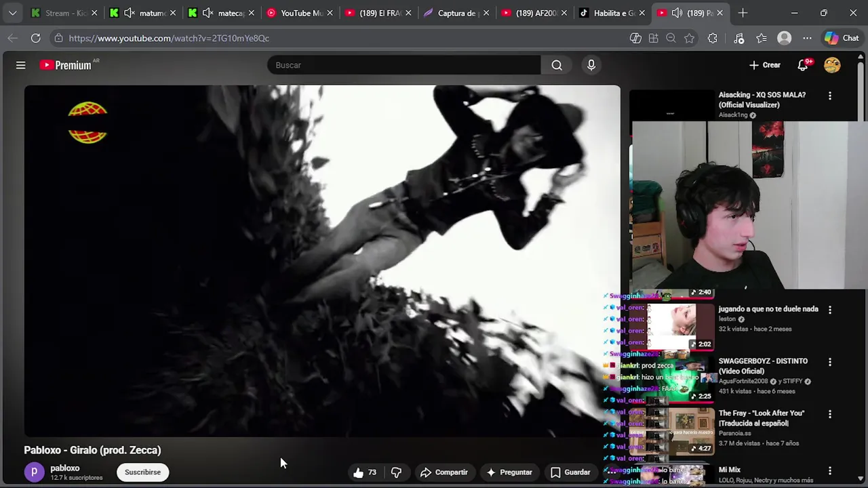Open options menu for Mi Mix
868x488 pixels.
point(830,470)
